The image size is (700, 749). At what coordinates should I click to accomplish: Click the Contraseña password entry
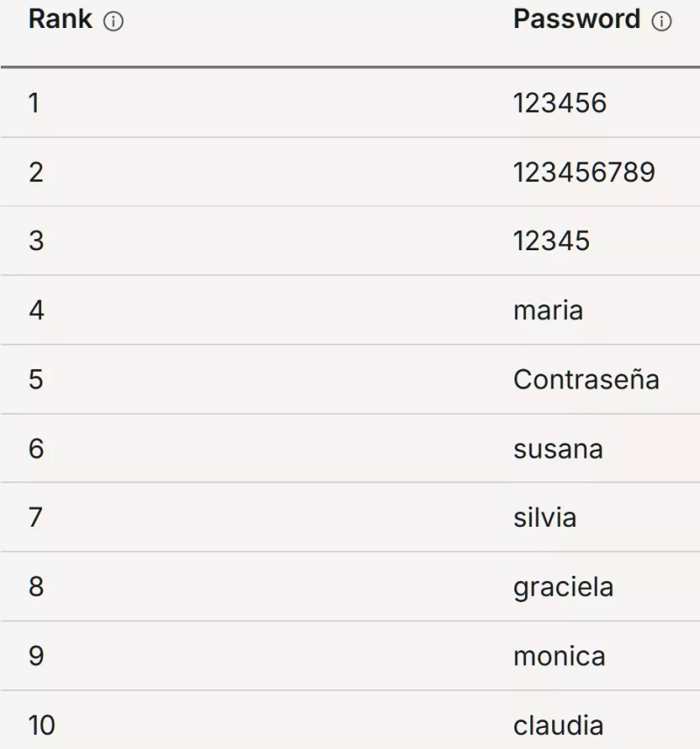click(x=585, y=380)
